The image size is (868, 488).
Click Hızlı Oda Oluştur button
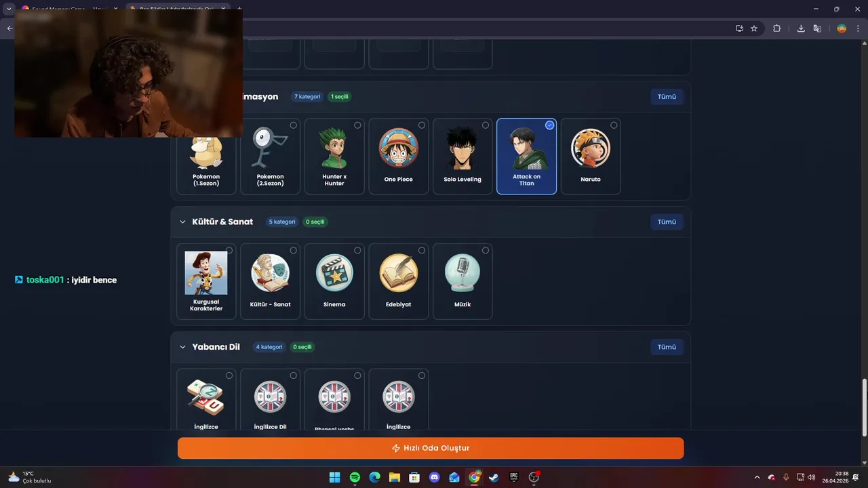[431, 448]
